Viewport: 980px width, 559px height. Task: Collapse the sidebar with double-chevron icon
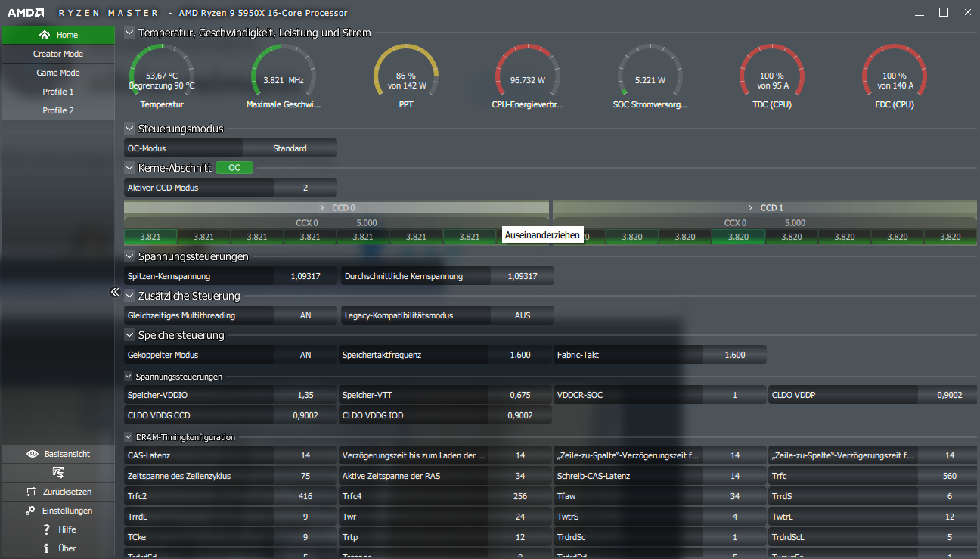pos(115,292)
